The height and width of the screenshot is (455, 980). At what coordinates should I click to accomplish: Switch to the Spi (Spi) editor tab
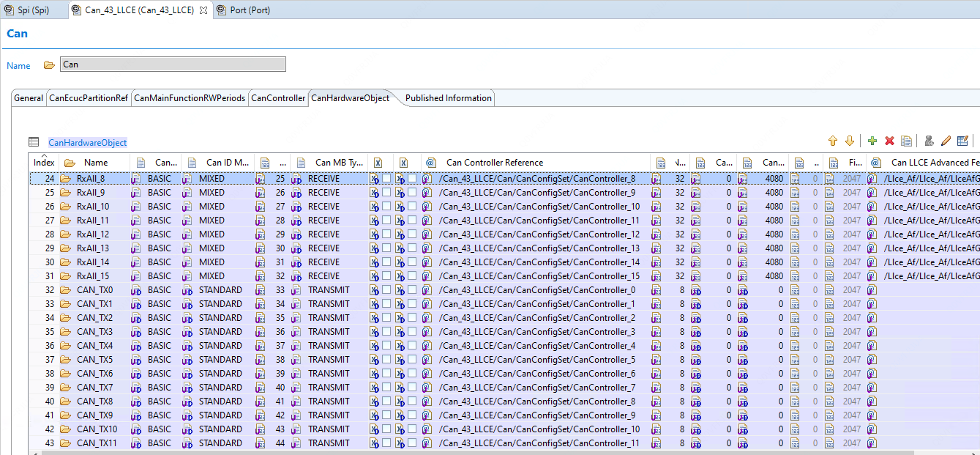33,10
